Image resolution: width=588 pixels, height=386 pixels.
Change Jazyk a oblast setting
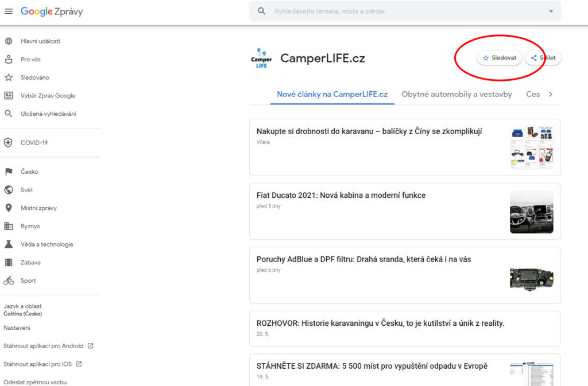(23, 310)
